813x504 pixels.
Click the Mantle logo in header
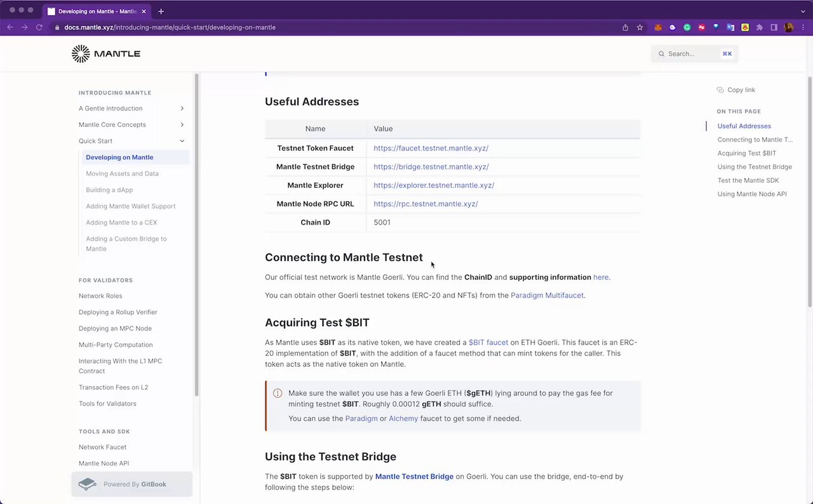pos(106,53)
